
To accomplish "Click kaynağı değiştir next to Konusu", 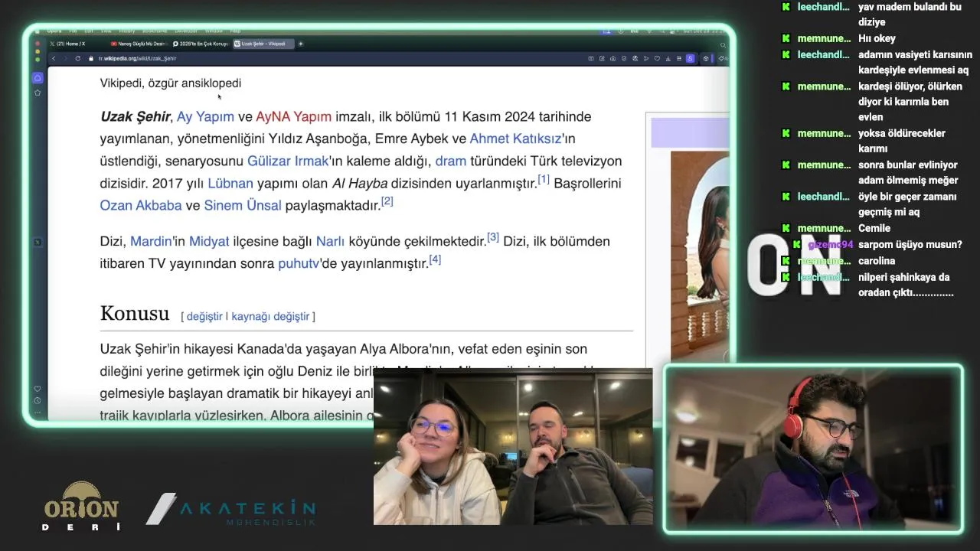I will point(270,317).
